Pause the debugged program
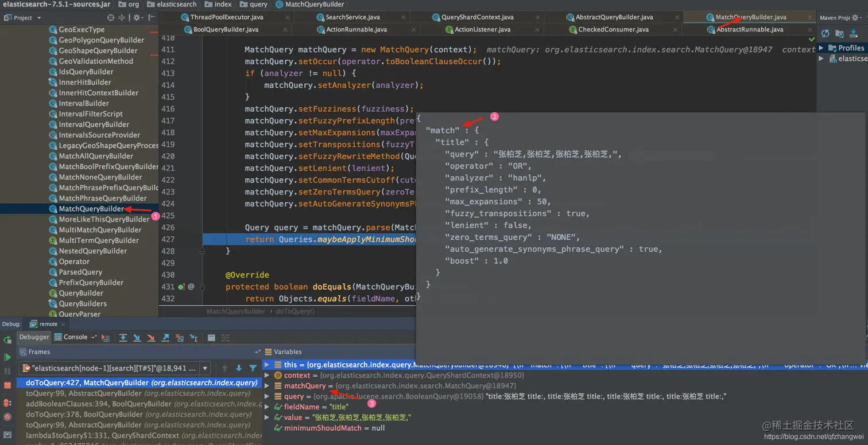The image size is (868, 445). [x=7, y=372]
